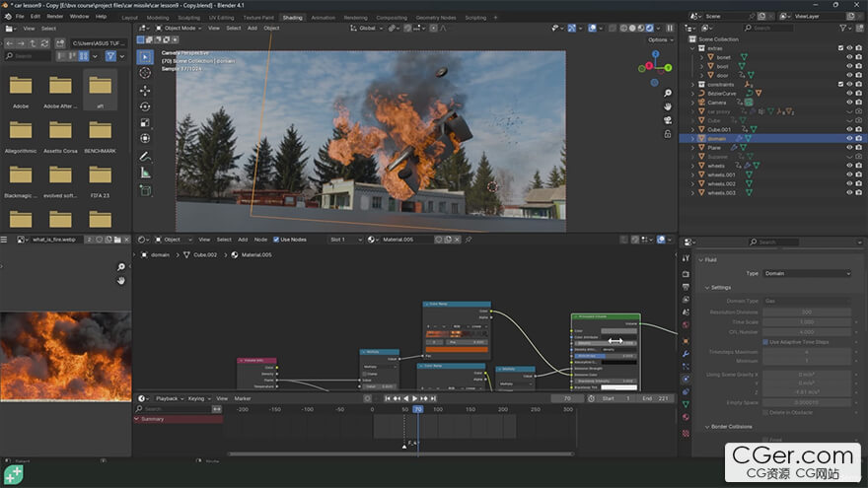Open the fluid Type Domain dropdown
Viewport: 868px width, 488px height.
pyautogui.click(x=807, y=273)
